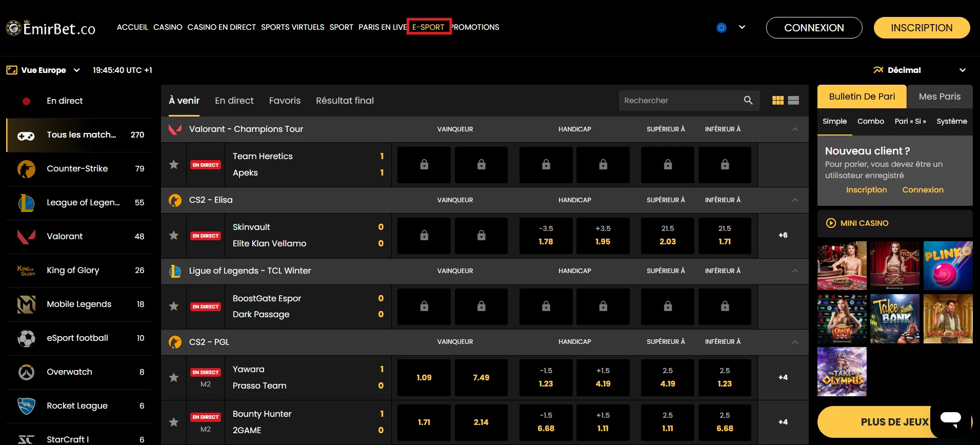The image size is (980, 445).
Task: Show +6 more markets for Skinvault match
Action: [783, 236]
